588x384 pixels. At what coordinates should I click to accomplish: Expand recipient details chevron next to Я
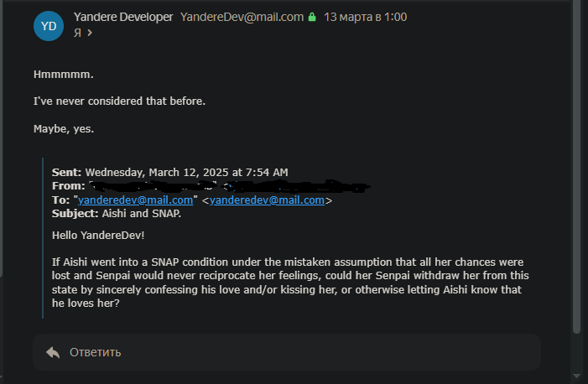pos(90,34)
